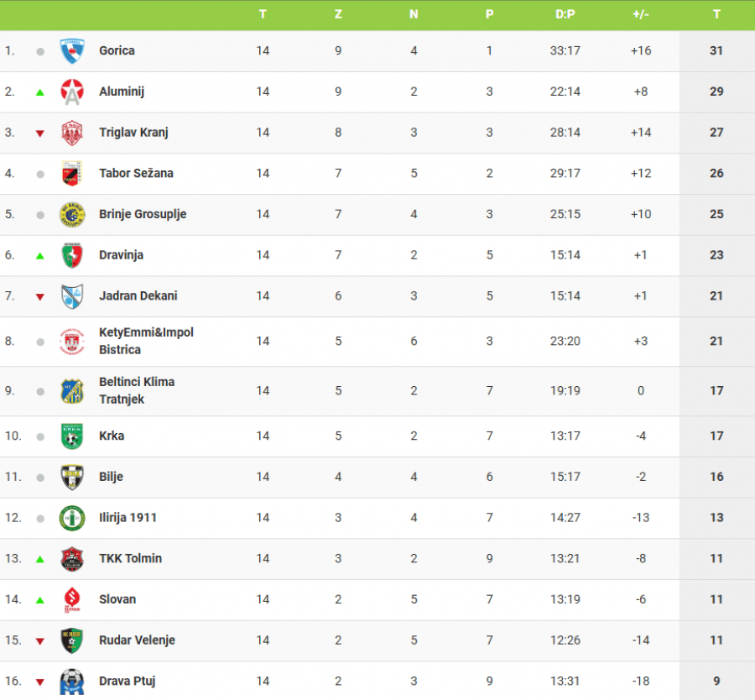This screenshot has height=700, width=755.
Task: Click the Dravinja shield crest
Action: 71,255
